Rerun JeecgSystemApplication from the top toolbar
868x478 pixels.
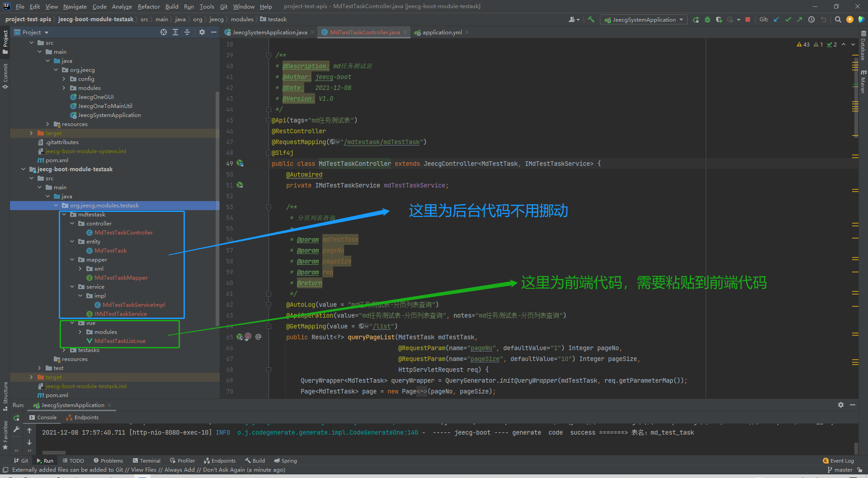tap(696, 19)
